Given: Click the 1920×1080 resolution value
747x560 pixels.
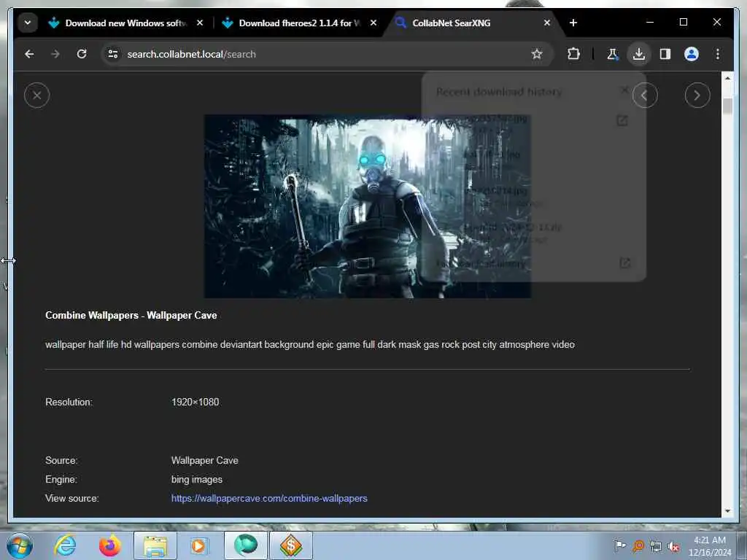Looking at the screenshot, I should (196, 402).
